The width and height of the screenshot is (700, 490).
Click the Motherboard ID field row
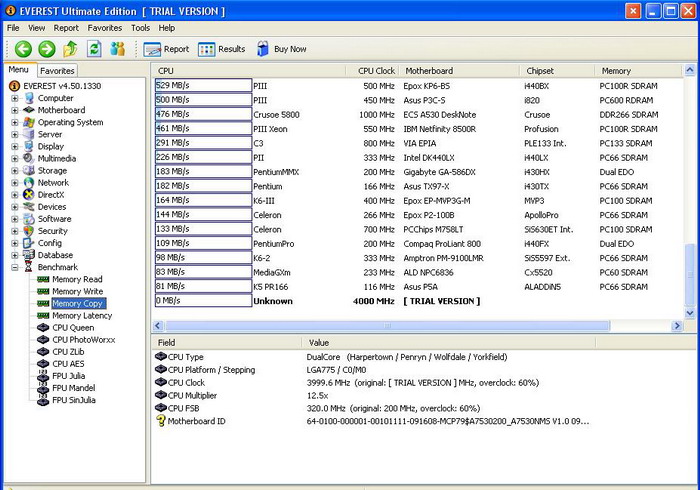click(195, 421)
